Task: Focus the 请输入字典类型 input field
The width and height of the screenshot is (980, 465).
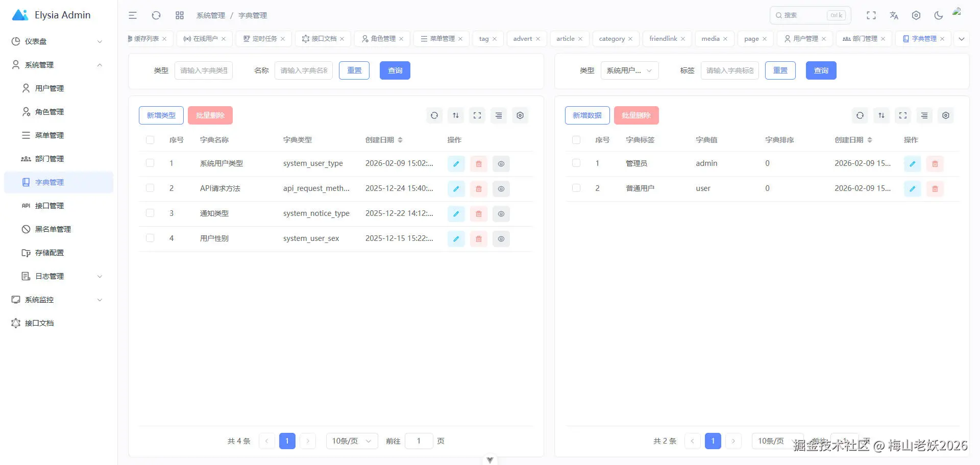Action: coord(204,70)
